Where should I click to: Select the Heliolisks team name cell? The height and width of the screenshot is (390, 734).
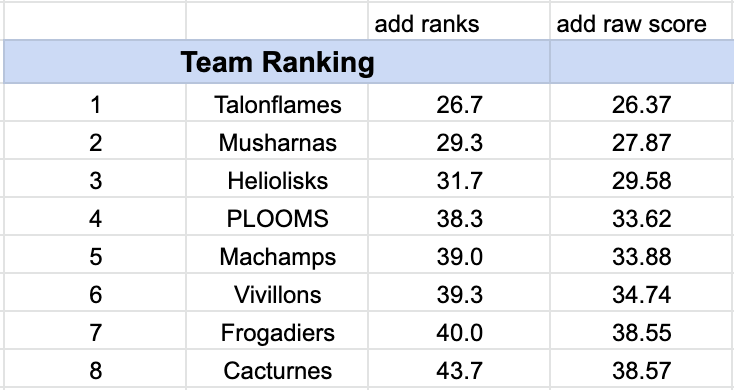(277, 179)
